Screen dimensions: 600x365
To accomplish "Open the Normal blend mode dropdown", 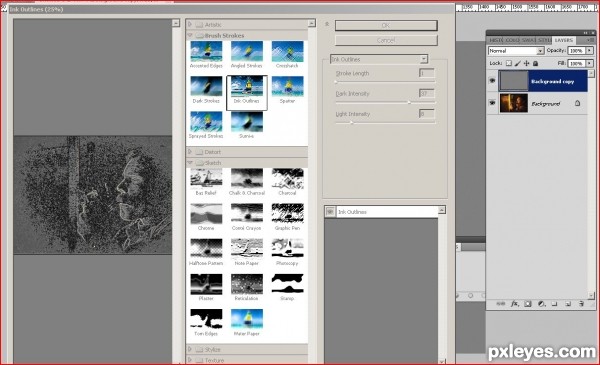I will [x=540, y=51].
